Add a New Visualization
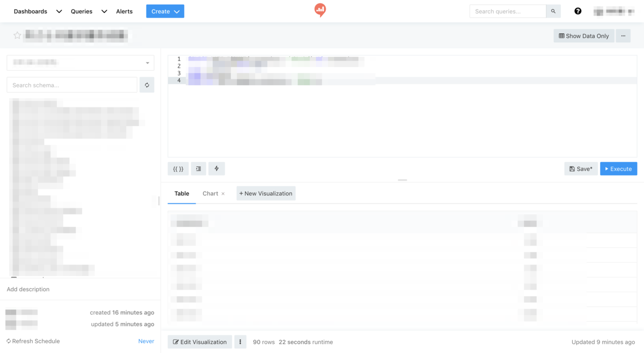 266,194
